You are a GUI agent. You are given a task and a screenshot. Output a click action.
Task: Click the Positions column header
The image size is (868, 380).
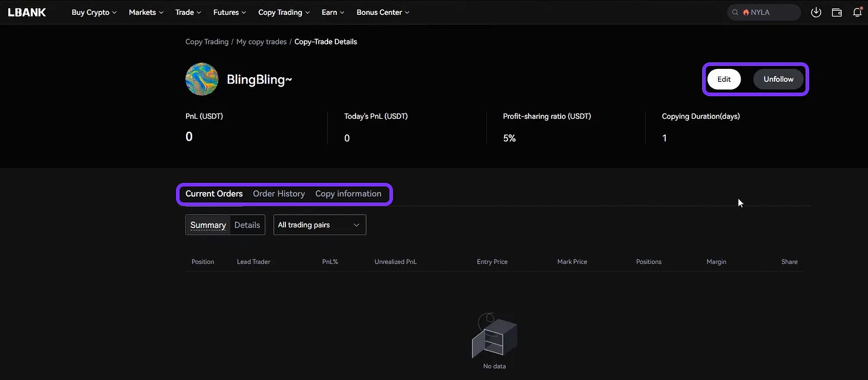pyautogui.click(x=649, y=262)
